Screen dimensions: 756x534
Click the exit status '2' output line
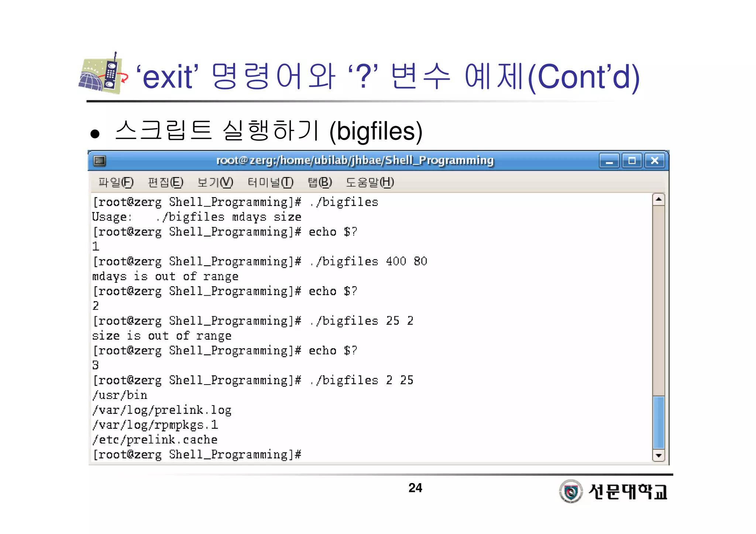point(96,306)
